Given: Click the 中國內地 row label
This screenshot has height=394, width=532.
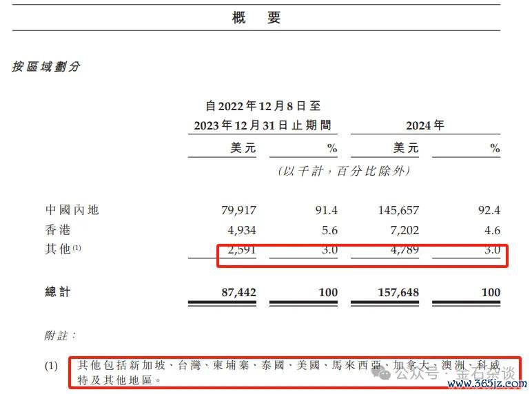Looking at the screenshot, I should 72,210.
